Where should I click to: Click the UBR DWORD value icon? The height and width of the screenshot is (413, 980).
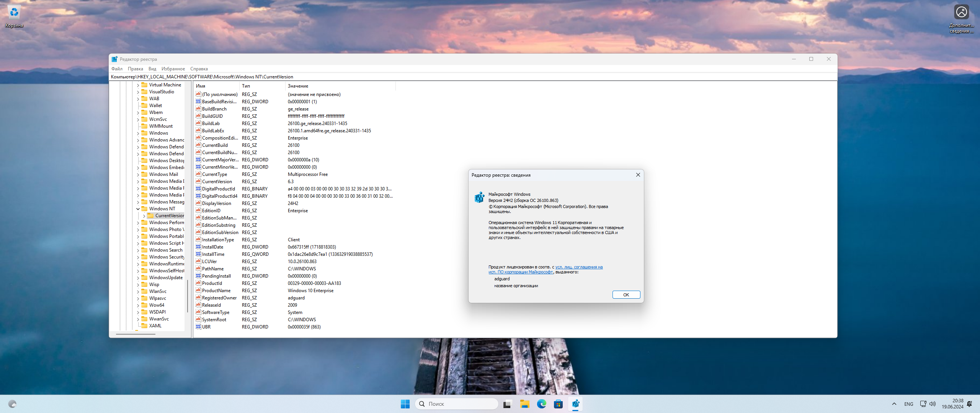tap(198, 327)
